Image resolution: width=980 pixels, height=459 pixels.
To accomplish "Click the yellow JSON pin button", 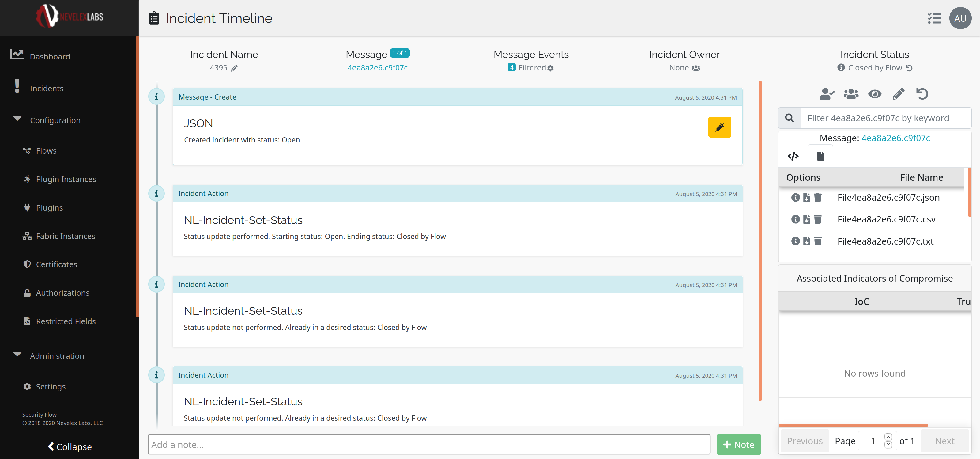I will (719, 127).
